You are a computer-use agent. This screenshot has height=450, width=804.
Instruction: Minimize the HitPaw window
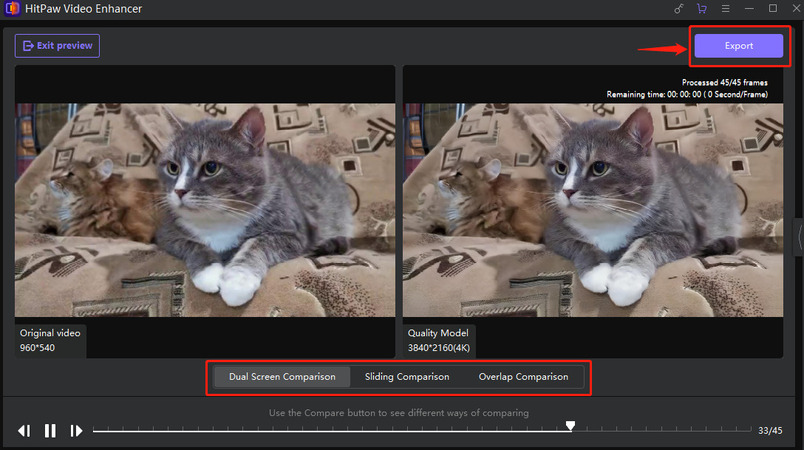coord(749,9)
